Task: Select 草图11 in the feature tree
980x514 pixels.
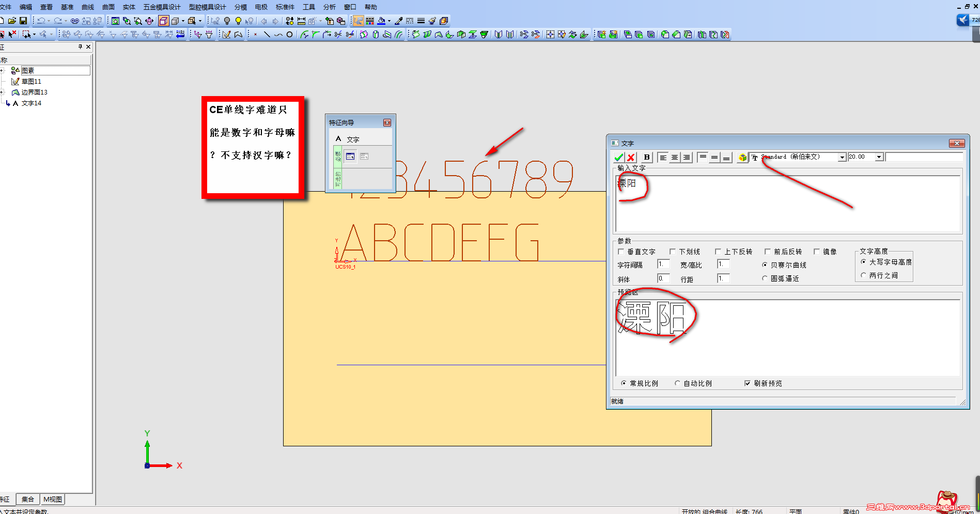Action: pos(32,81)
